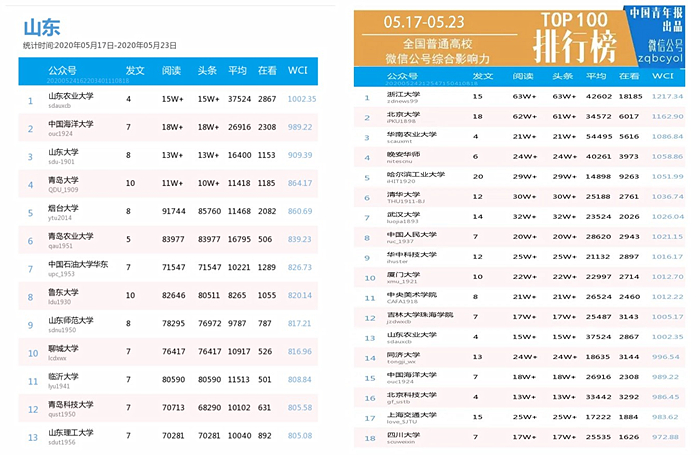This screenshot has width=700, height=455.
Task: Click 平均 column header in TOP 100 table
Action: click(x=597, y=76)
